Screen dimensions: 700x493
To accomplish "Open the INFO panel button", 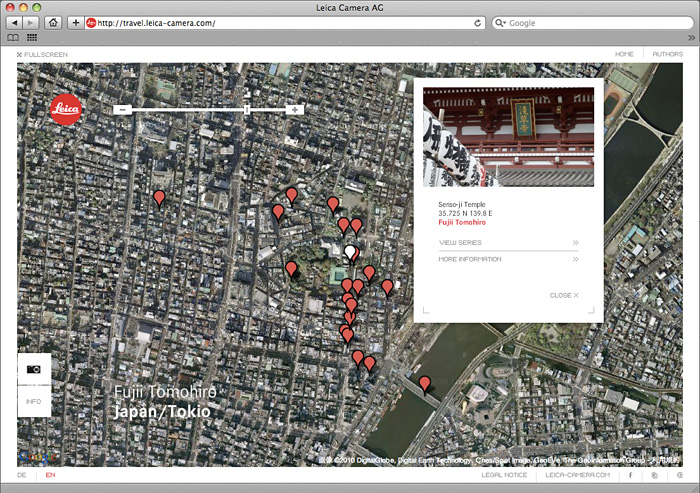I will pyautogui.click(x=34, y=401).
